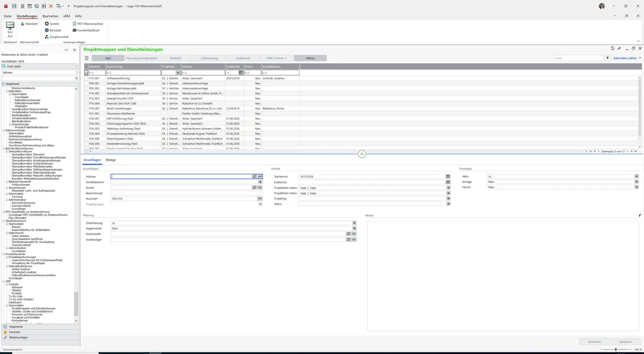The width and height of the screenshot is (644, 354).
Task: Click the Neu button
Action: pyautogui.click(x=108, y=58)
